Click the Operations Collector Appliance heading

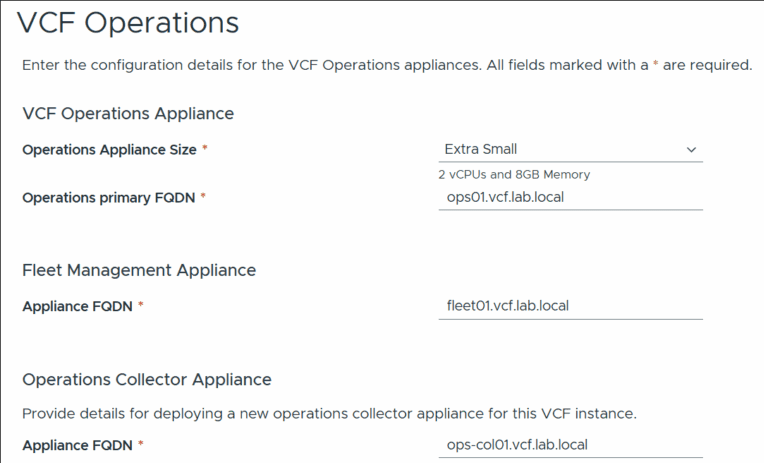[147, 379]
